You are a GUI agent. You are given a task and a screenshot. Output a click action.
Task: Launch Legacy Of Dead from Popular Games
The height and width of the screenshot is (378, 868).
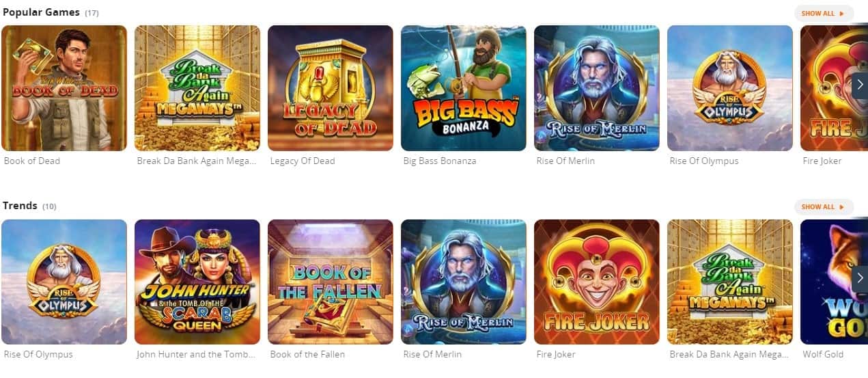(331, 88)
